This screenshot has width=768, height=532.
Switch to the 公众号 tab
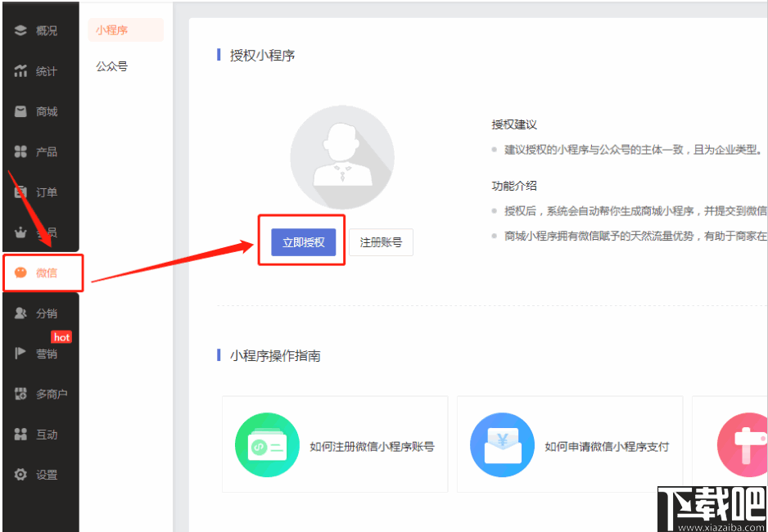point(111,66)
